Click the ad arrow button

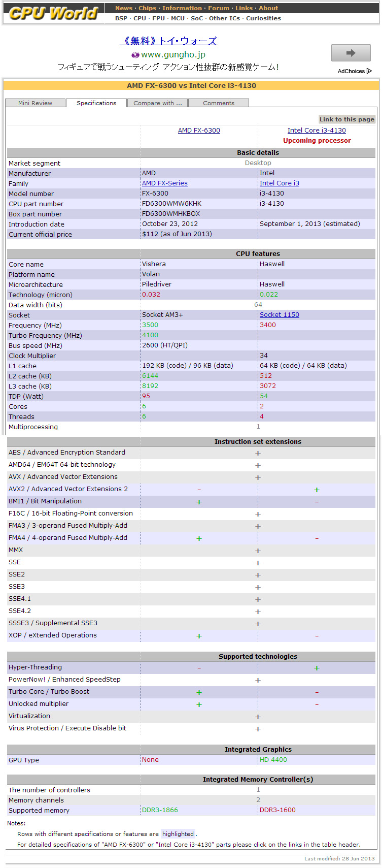(x=351, y=53)
